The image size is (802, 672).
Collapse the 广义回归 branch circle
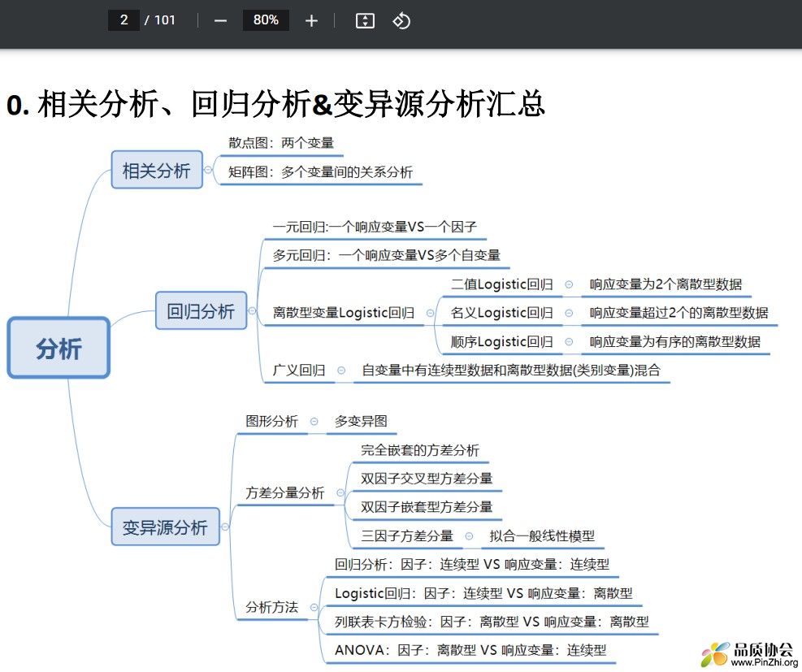341,370
